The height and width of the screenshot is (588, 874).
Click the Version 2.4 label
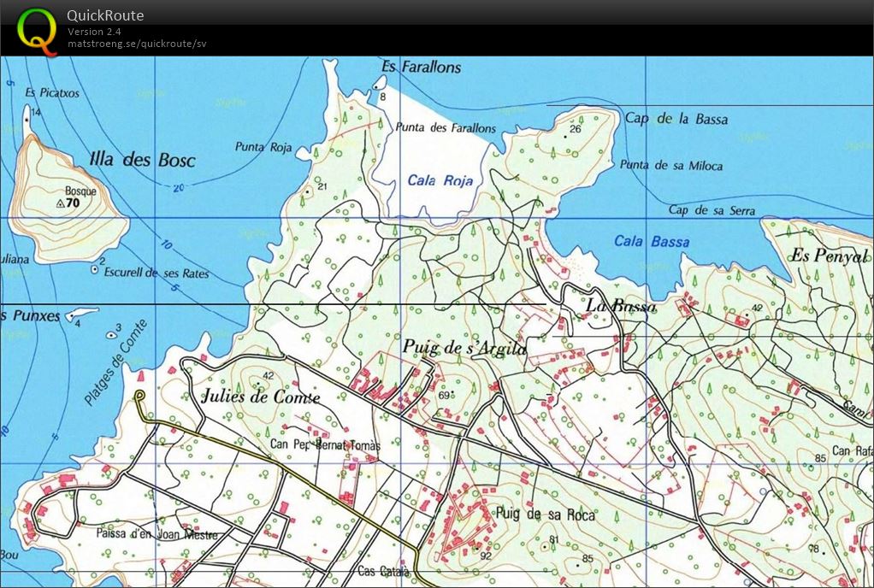(x=94, y=31)
